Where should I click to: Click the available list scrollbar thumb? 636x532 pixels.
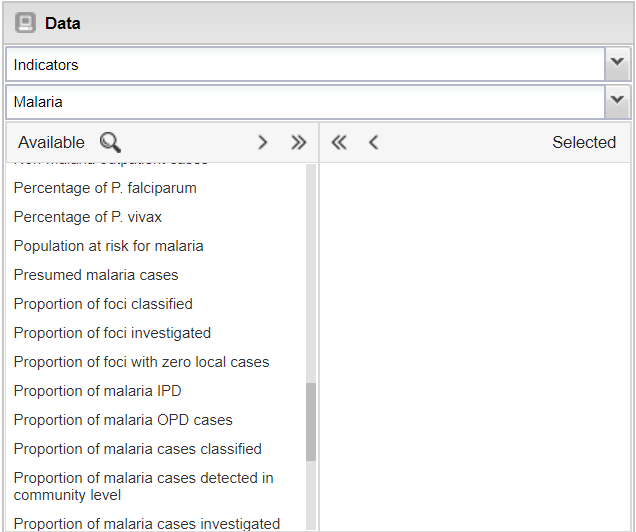311,421
